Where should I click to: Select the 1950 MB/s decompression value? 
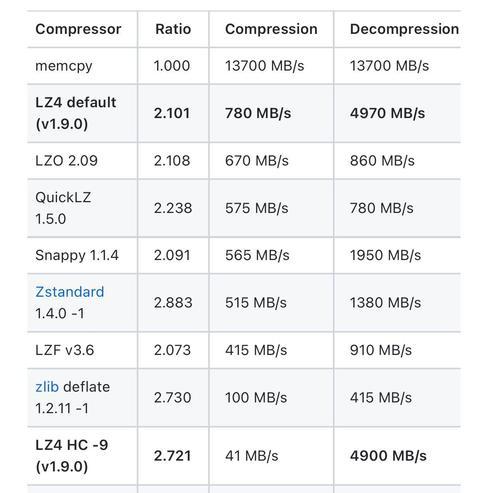point(385,256)
